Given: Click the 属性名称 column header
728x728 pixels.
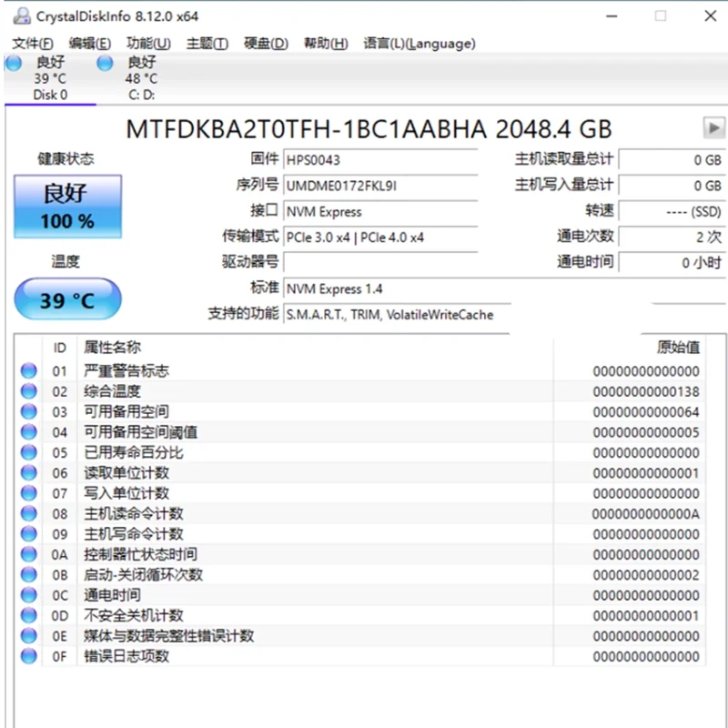Looking at the screenshot, I should point(113,347).
